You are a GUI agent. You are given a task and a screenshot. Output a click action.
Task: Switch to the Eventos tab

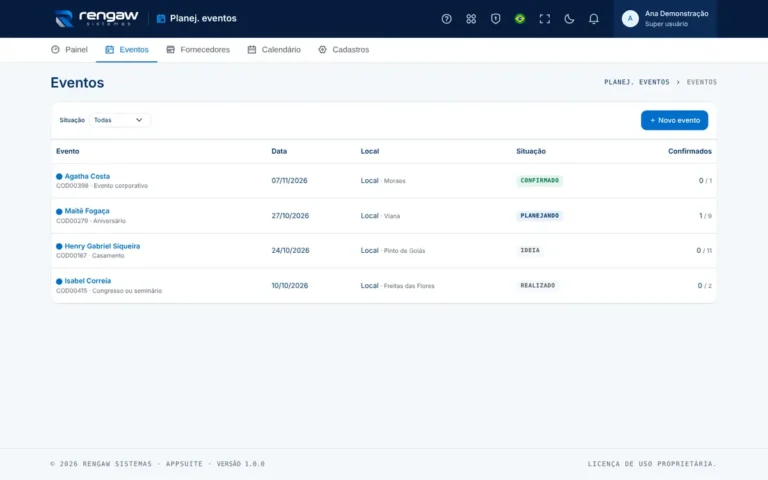click(x=126, y=49)
